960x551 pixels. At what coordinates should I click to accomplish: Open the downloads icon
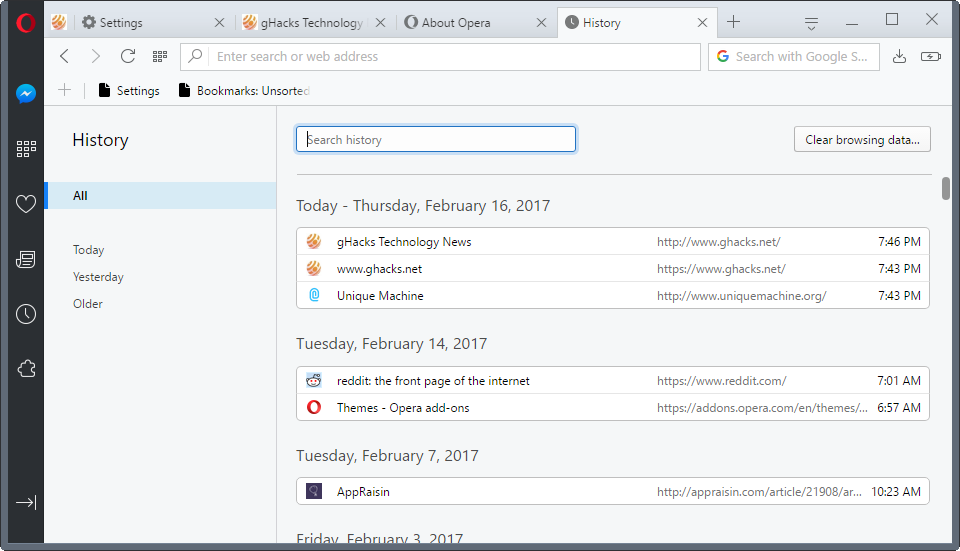coord(899,56)
